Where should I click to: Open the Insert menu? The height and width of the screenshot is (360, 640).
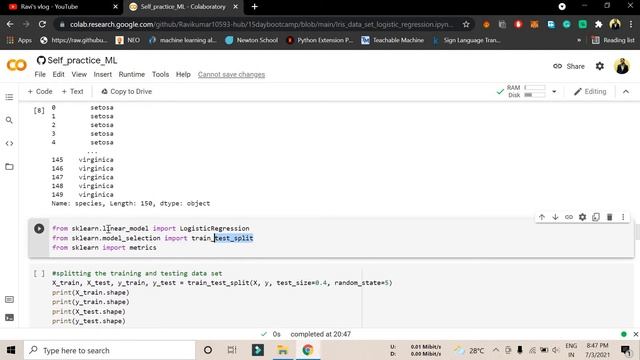tap(102, 74)
